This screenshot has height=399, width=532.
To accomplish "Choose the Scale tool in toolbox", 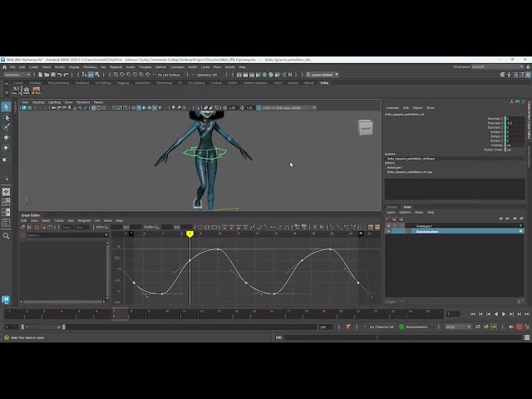I will [x=6, y=158].
